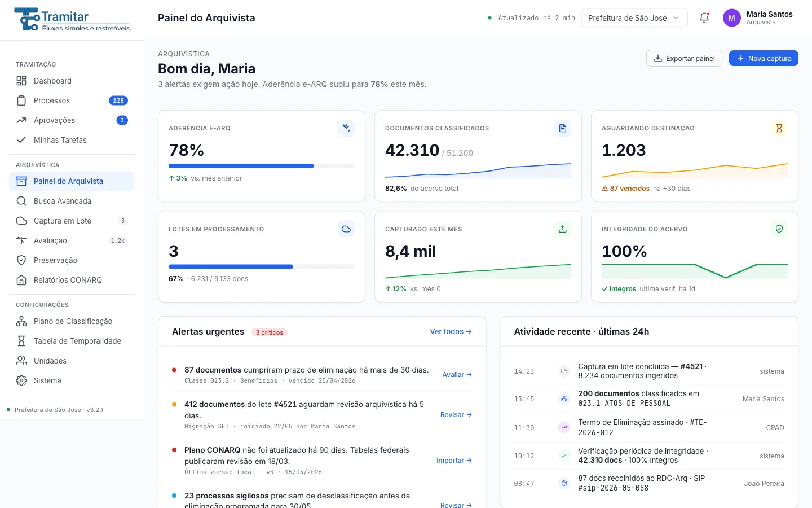Image resolution: width=812 pixels, height=508 pixels.
Task: Click Avaliar link for 87 documentos alert
Action: [457, 375]
